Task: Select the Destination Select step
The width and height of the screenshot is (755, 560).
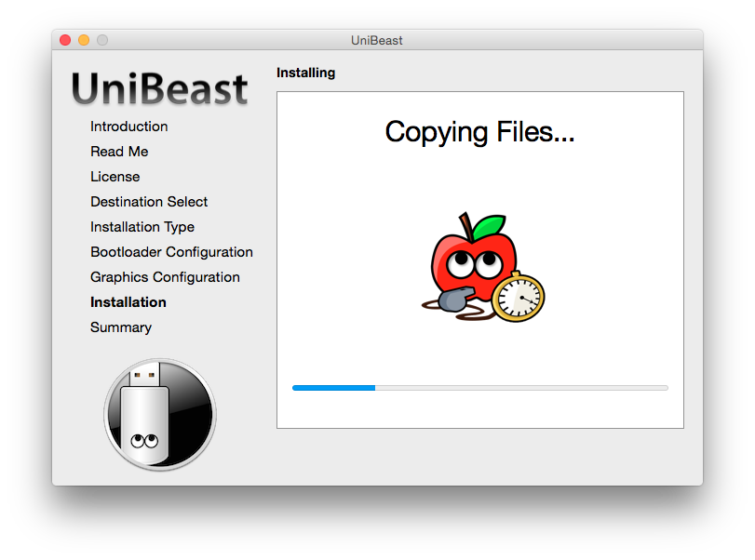Action: tap(149, 202)
